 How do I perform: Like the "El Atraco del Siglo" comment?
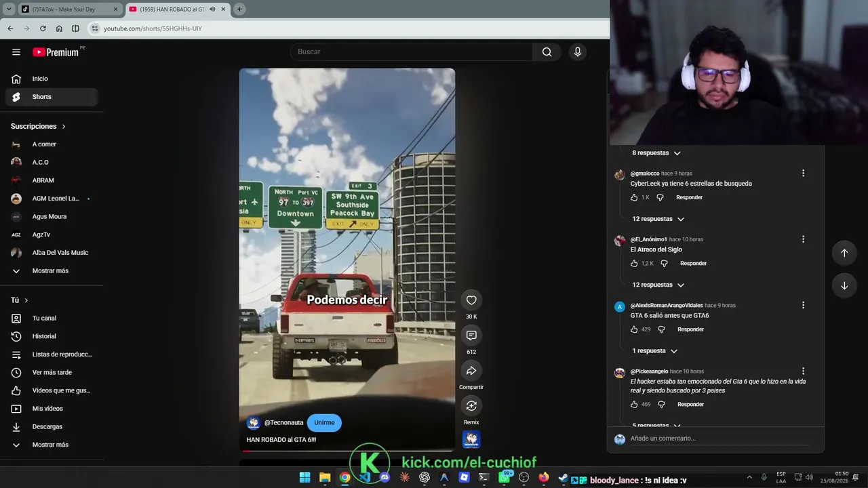(634, 264)
